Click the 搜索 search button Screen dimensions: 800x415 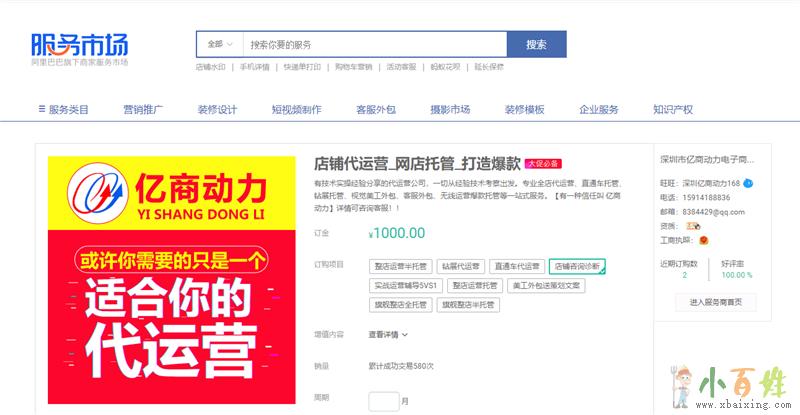pyautogui.click(x=536, y=45)
